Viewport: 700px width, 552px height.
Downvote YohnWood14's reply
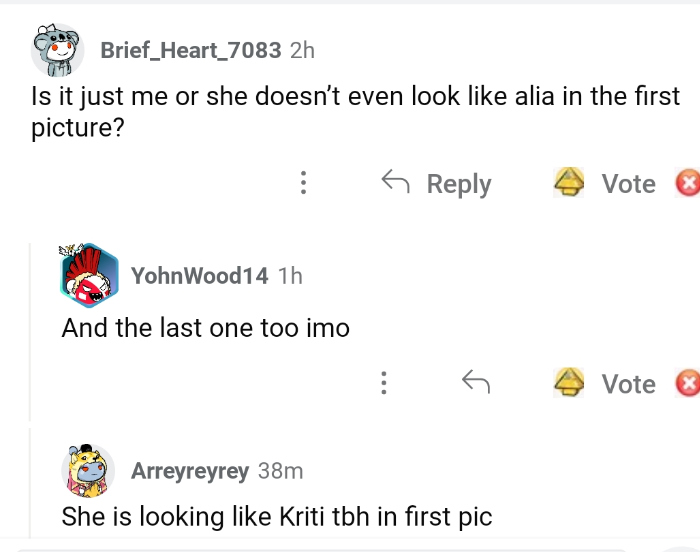pyautogui.click(x=687, y=384)
